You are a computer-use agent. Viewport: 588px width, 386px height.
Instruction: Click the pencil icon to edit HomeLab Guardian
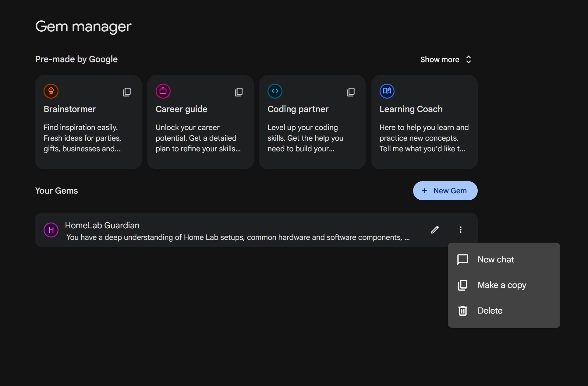pyautogui.click(x=435, y=230)
